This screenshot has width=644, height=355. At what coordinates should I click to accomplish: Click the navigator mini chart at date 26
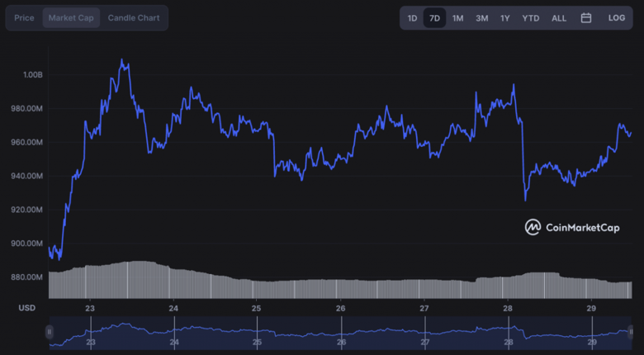pyautogui.click(x=341, y=334)
